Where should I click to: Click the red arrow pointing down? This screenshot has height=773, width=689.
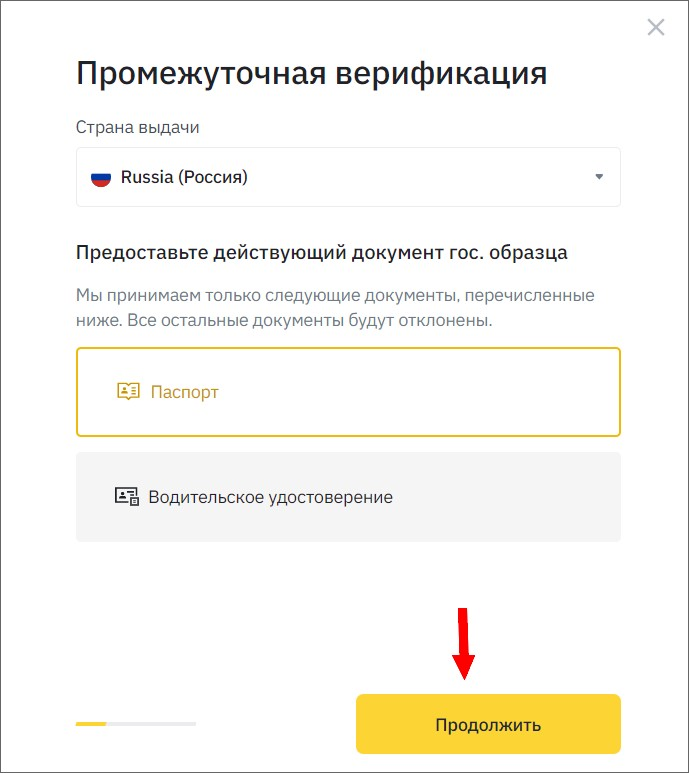coord(463,643)
